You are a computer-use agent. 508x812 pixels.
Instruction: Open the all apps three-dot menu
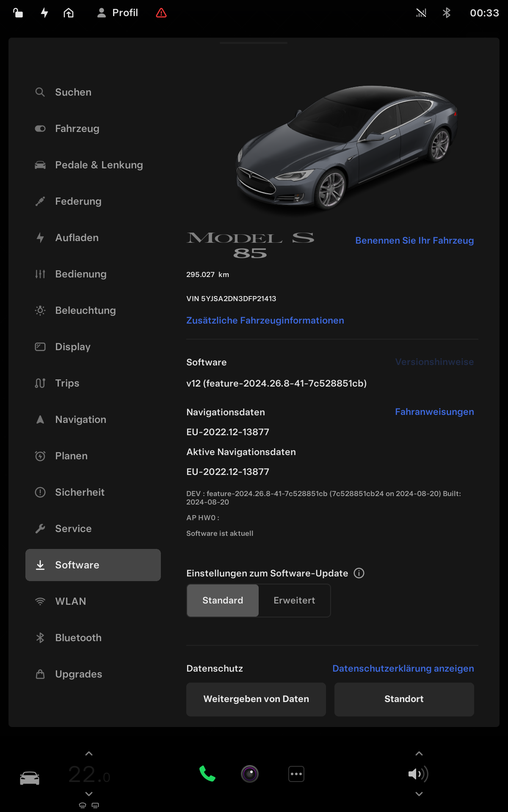coord(296,774)
